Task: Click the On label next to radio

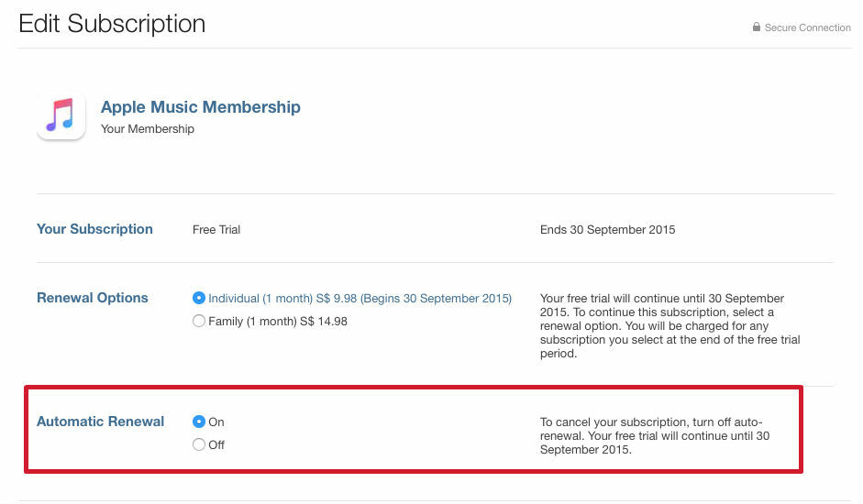Action: [216, 422]
